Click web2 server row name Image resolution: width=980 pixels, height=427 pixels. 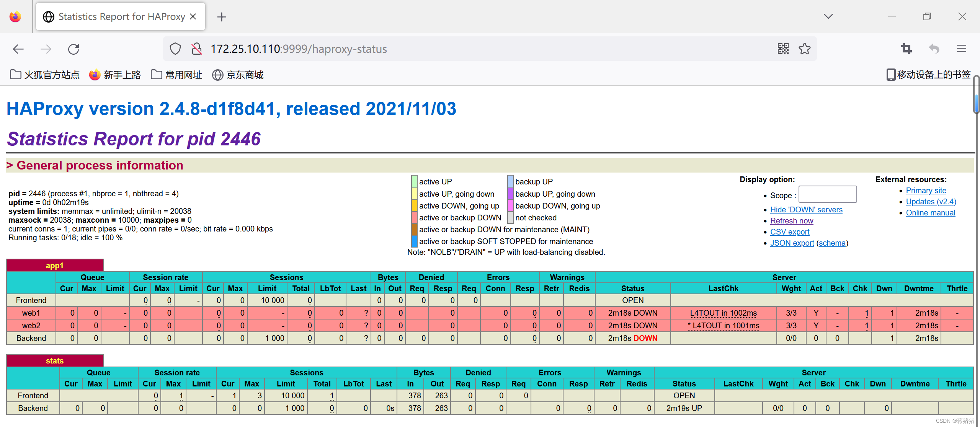[x=31, y=326]
